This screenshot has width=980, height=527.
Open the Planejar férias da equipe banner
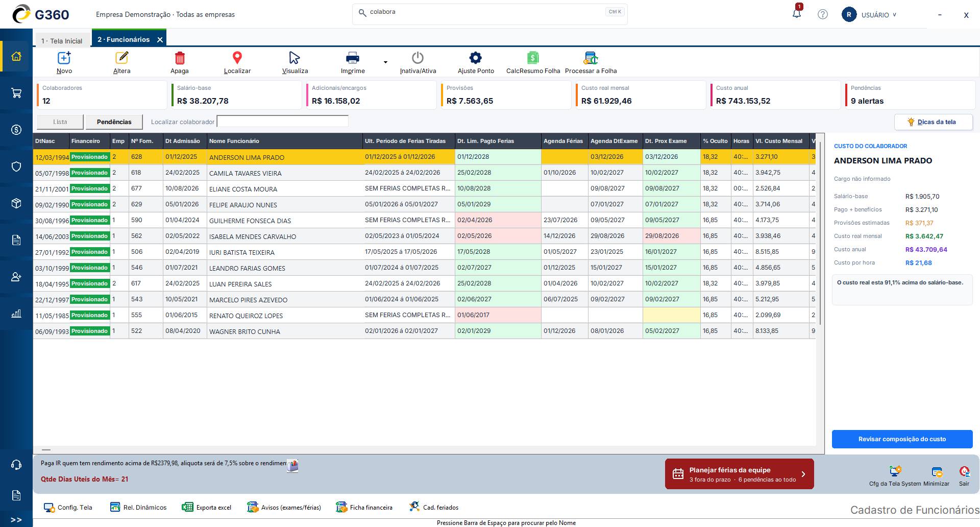pyautogui.click(x=739, y=474)
